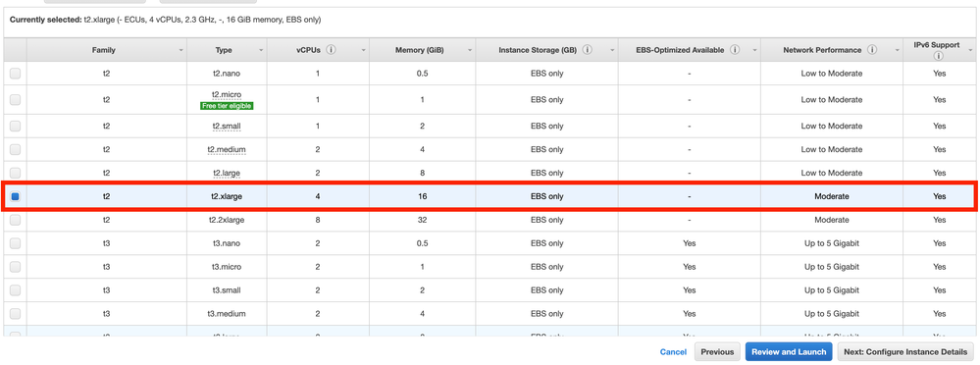Check the t3.medium row checkbox

[15, 314]
